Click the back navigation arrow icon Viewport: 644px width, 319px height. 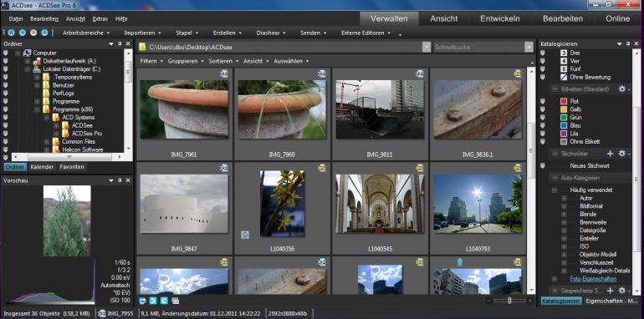[23, 33]
